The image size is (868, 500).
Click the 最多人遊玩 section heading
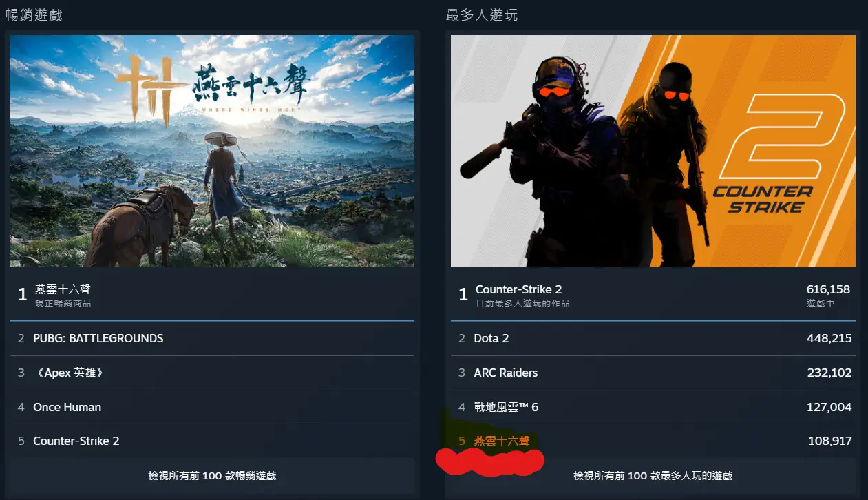click(x=482, y=14)
